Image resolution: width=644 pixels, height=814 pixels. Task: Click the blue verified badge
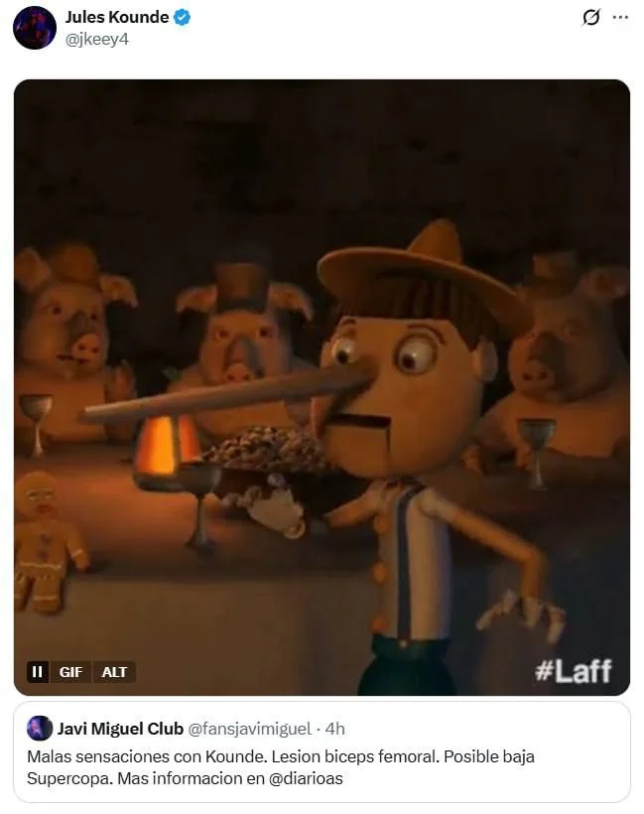(182, 17)
